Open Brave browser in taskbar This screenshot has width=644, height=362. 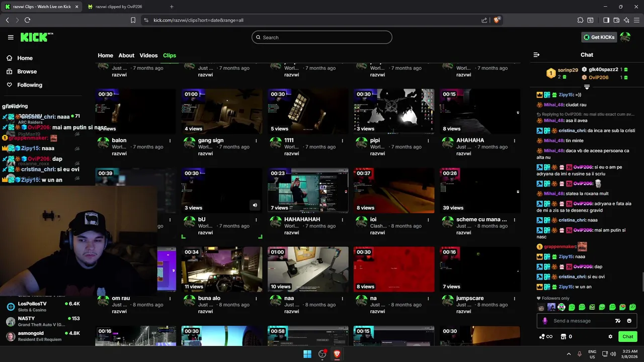(x=337, y=354)
